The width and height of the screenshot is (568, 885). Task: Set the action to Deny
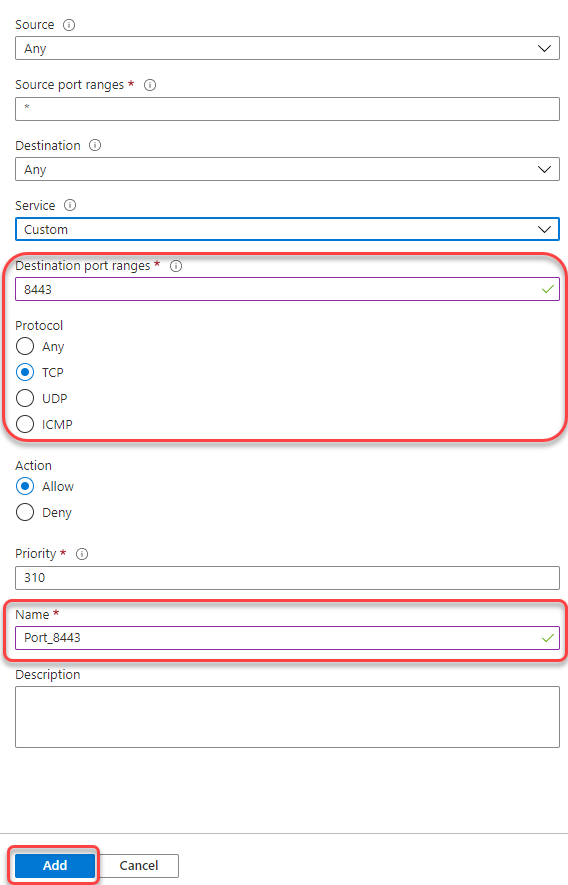25,512
